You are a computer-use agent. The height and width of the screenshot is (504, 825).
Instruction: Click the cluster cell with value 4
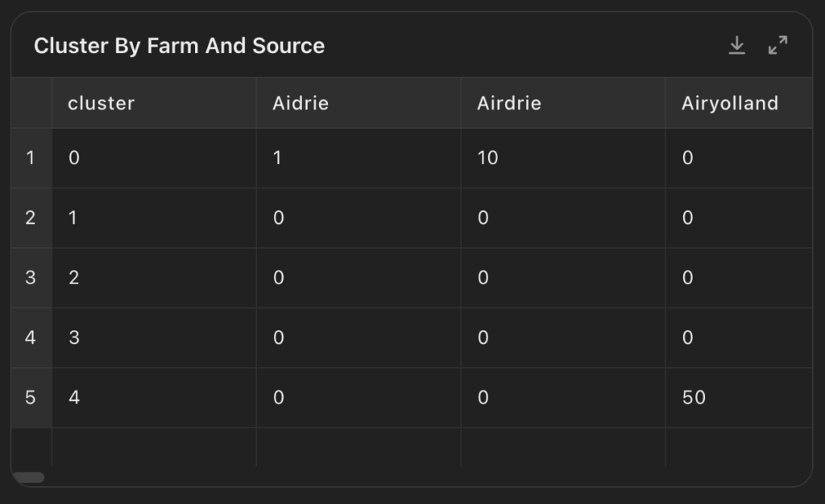pos(154,398)
